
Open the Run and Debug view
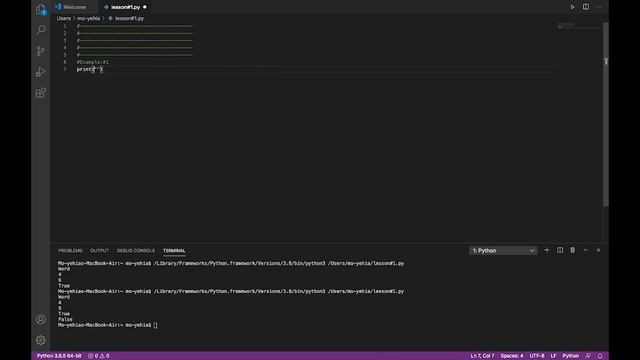click(x=41, y=72)
